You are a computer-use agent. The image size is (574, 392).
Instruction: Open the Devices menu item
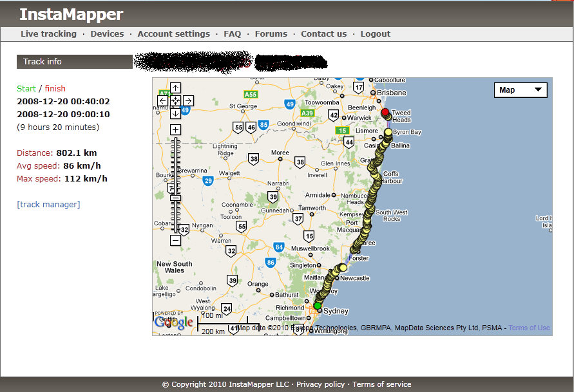point(107,33)
